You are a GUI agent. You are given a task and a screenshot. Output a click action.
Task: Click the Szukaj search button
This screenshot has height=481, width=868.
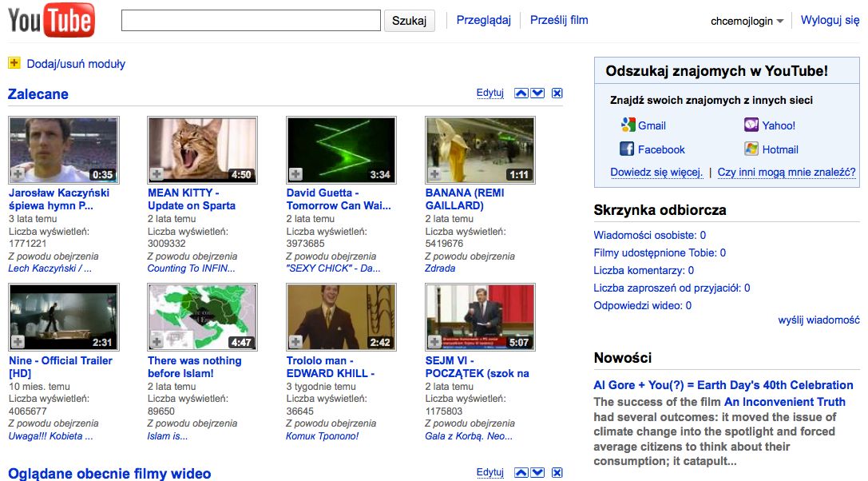[409, 21]
